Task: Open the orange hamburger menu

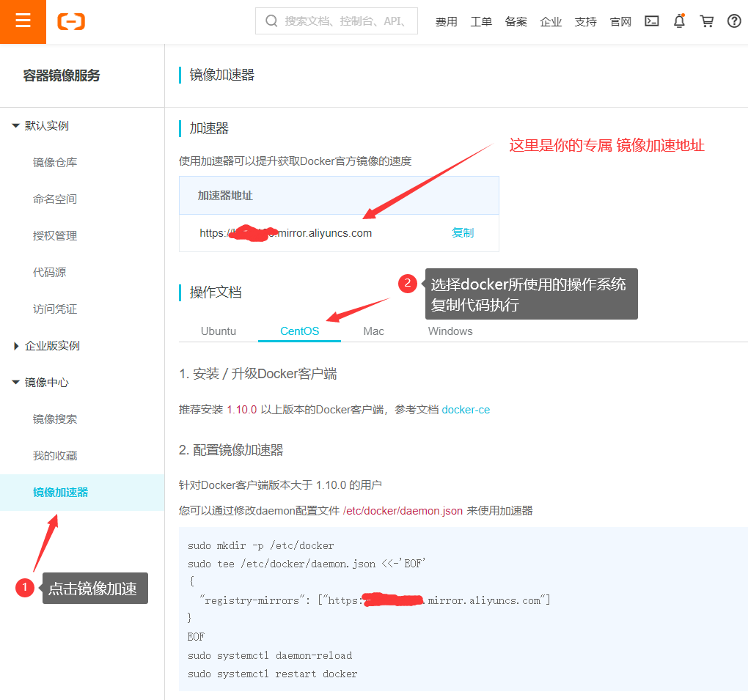Action: pyautogui.click(x=23, y=21)
